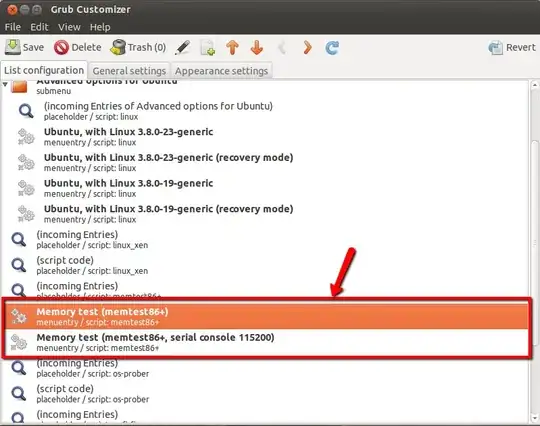Click the pencil edit entry icon
The width and height of the screenshot is (540, 426).
(183, 47)
